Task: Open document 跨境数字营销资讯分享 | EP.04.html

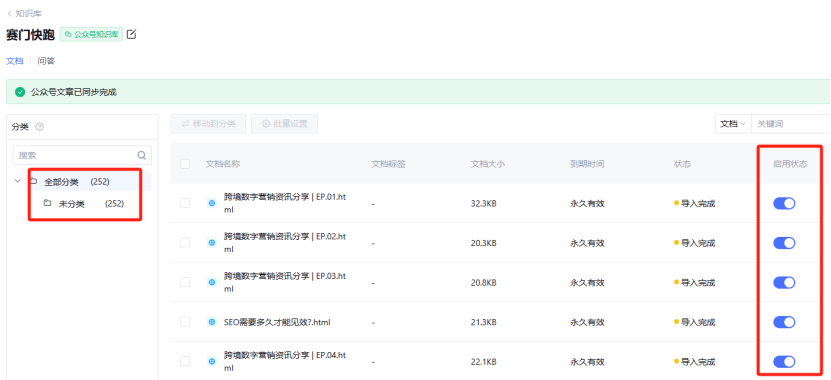Action: [285, 361]
